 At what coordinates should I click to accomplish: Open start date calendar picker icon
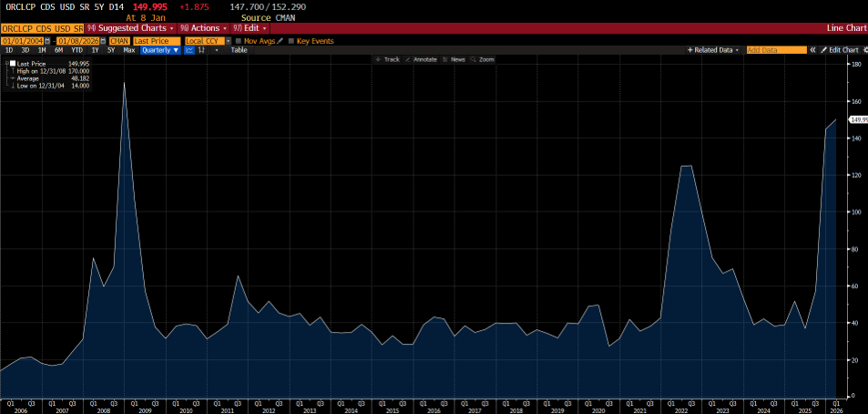point(49,41)
